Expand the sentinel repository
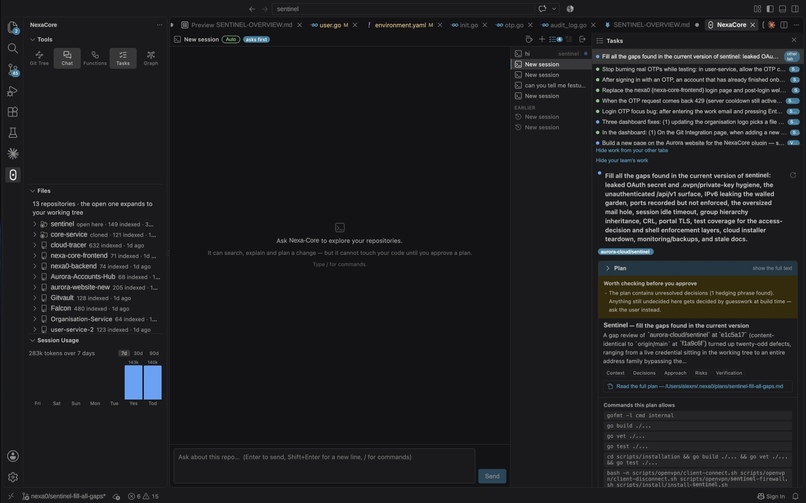 click(x=35, y=224)
